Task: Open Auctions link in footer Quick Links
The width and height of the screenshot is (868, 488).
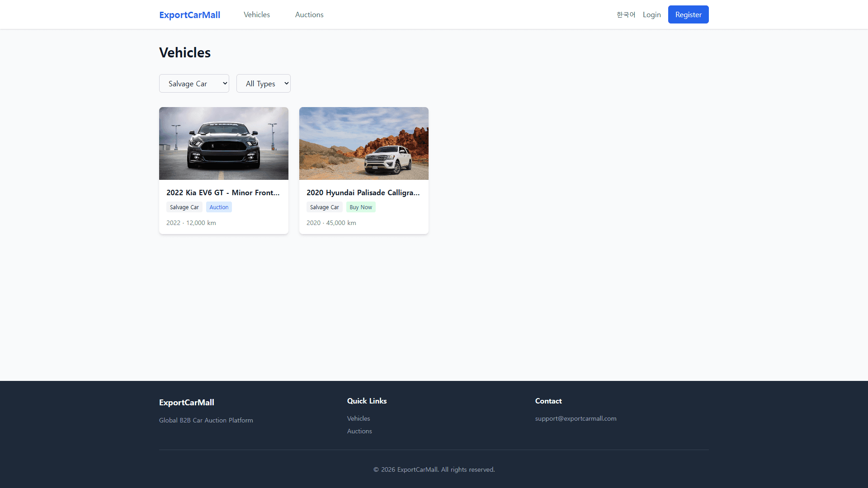Action: click(359, 431)
